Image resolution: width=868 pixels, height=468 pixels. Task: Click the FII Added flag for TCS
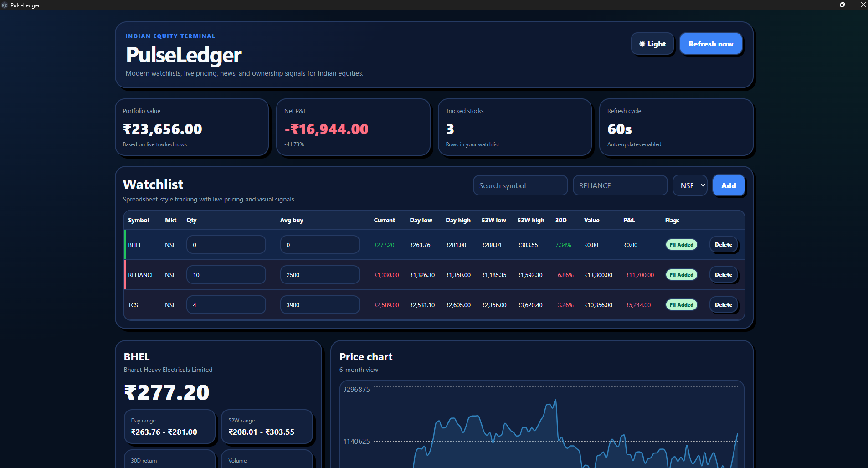[x=681, y=305]
